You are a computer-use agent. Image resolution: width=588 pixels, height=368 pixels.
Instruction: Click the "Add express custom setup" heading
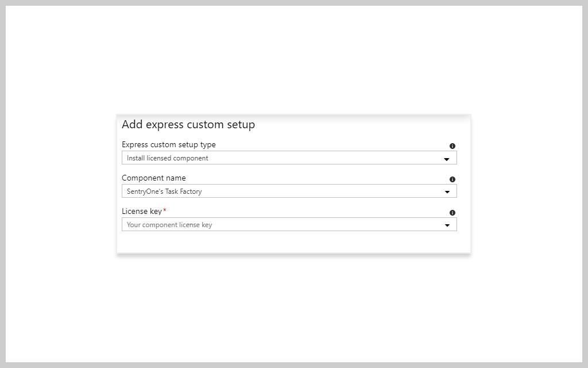[x=188, y=125]
